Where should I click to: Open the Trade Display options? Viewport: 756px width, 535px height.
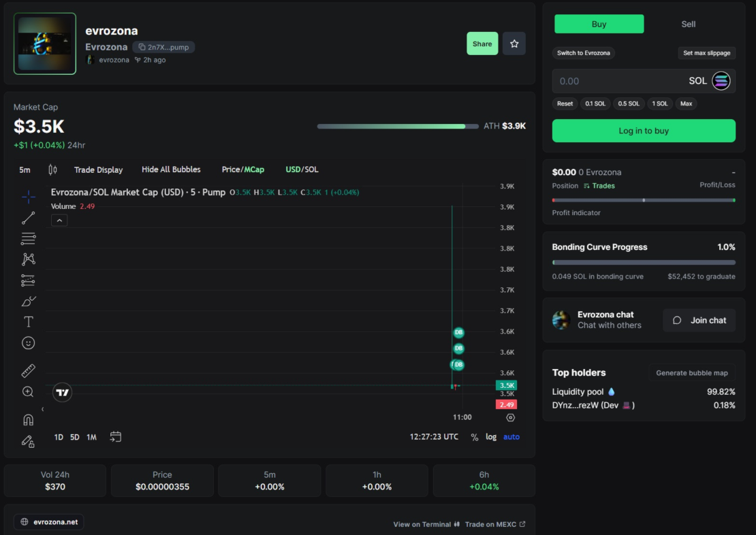point(98,169)
